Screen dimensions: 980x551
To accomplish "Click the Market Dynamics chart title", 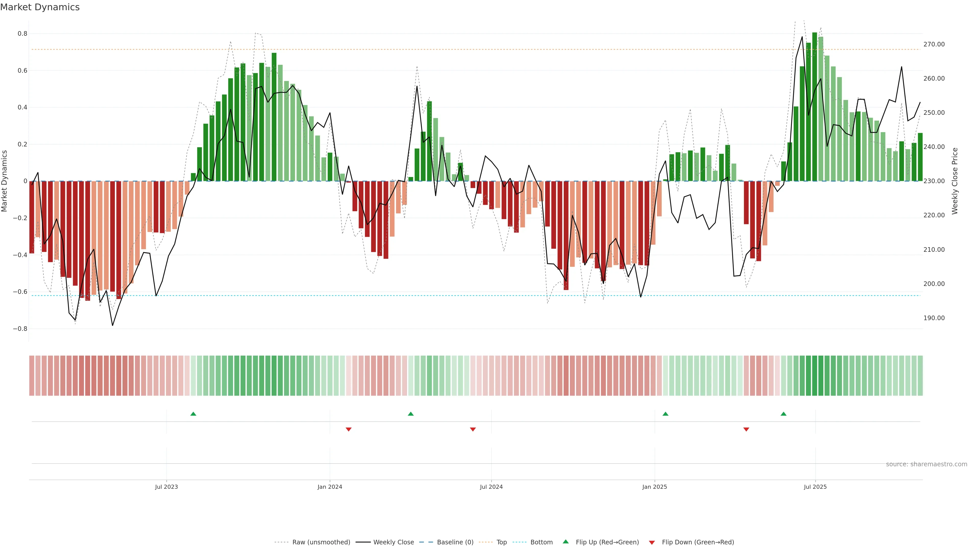I will [x=40, y=7].
